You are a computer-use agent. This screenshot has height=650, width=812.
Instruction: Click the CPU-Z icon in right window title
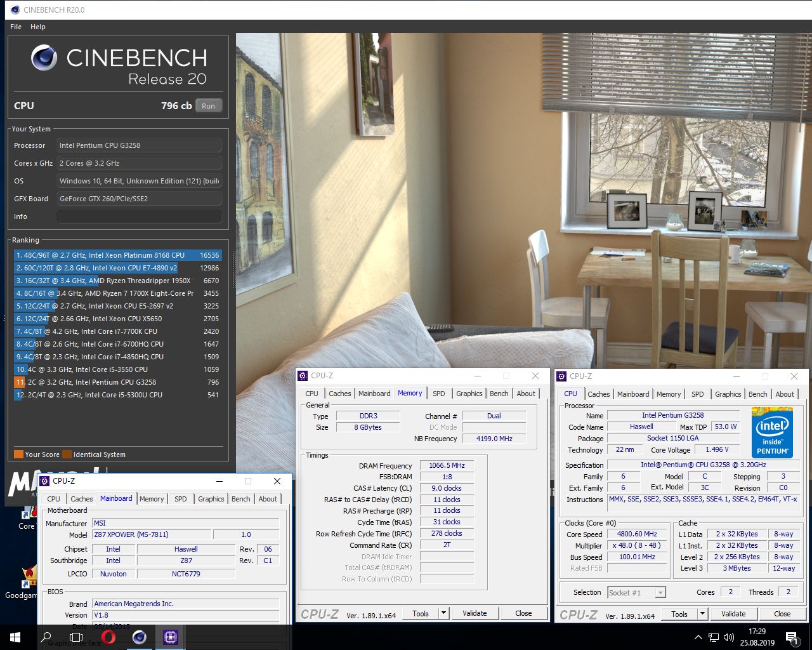click(561, 376)
